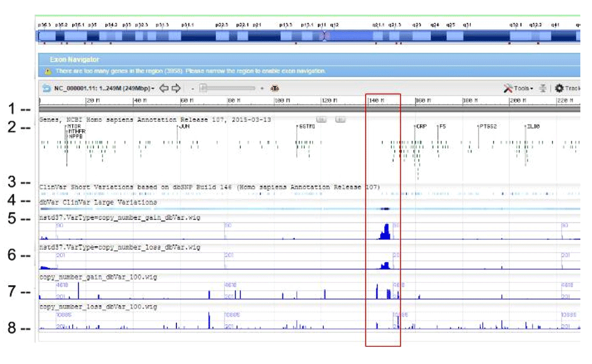Click the q12 band label on ideogram
This screenshot has width=592, height=364.
[334, 25]
